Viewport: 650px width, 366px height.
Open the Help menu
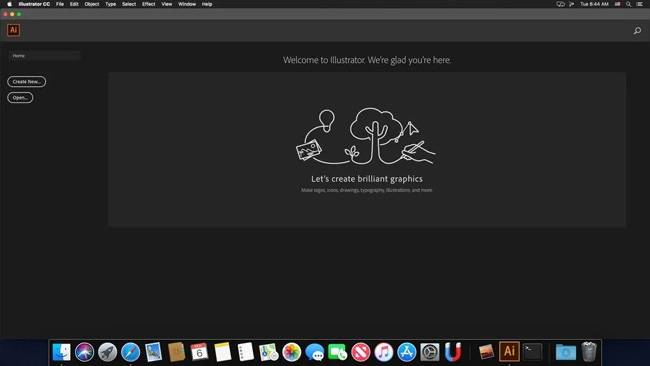click(x=207, y=4)
